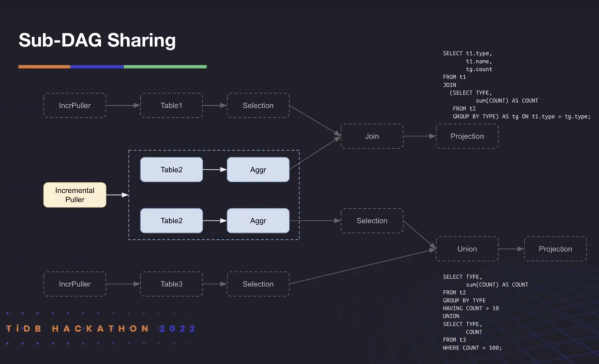This screenshot has height=364, width=599.
Task: Click the "JOIN" keyword in the SQL
Action: pyautogui.click(x=449, y=85)
